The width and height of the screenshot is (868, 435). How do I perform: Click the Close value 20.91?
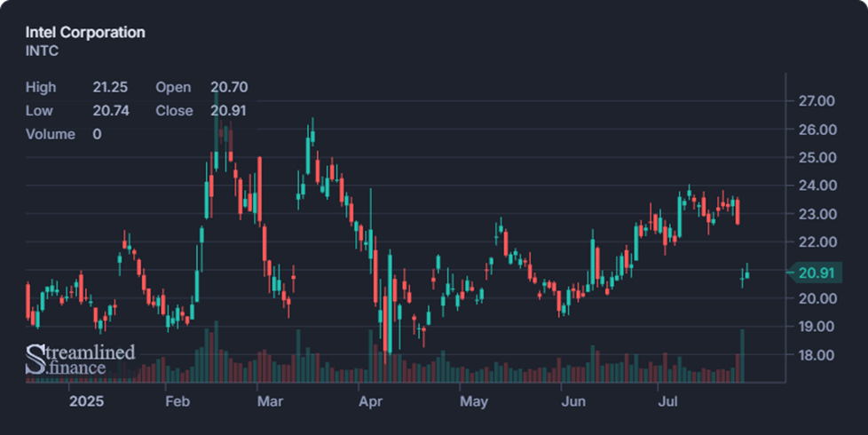[x=229, y=111]
